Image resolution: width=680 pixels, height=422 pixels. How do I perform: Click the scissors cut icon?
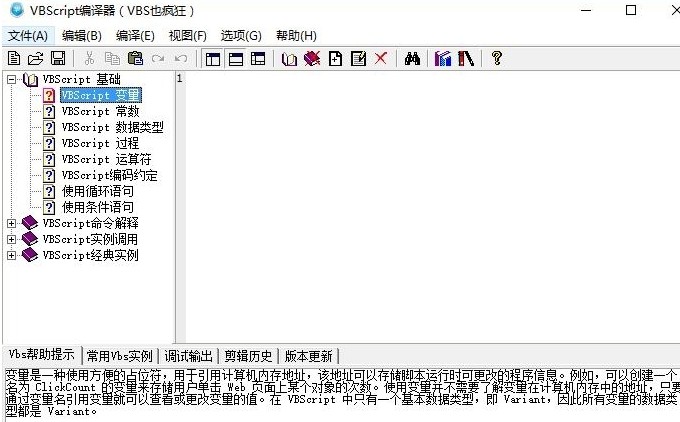click(x=89, y=59)
